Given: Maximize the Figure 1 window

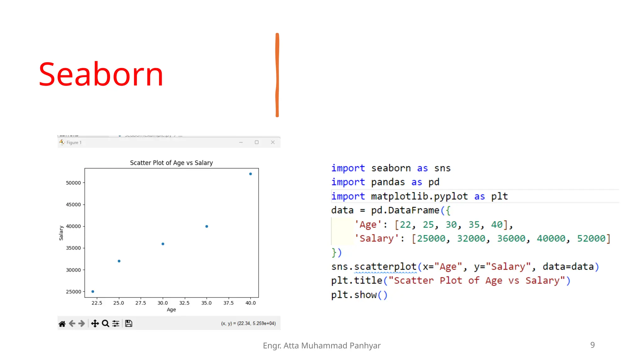Looking at the screenshot, I should point(257,142).
